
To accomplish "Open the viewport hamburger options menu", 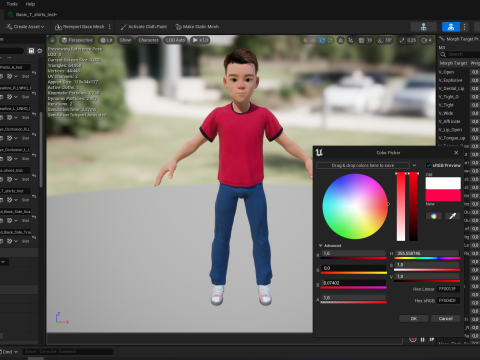I will tap(52, 40).
